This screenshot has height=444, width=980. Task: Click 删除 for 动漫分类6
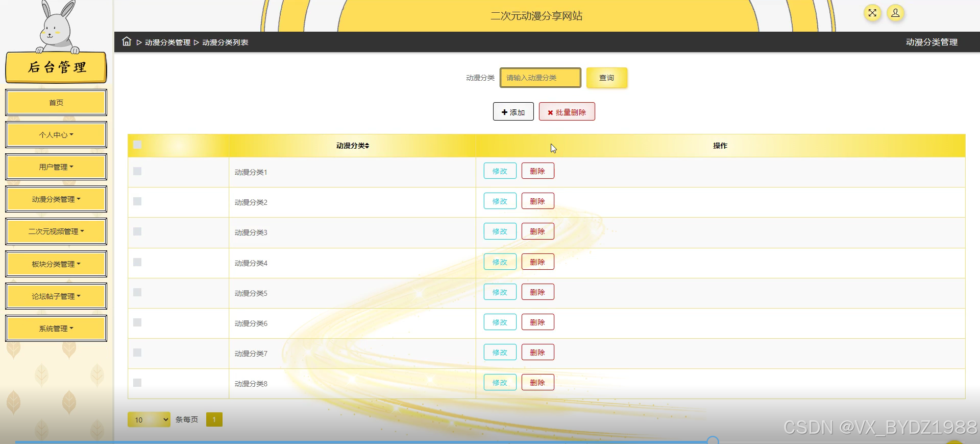tap(537, 322)
